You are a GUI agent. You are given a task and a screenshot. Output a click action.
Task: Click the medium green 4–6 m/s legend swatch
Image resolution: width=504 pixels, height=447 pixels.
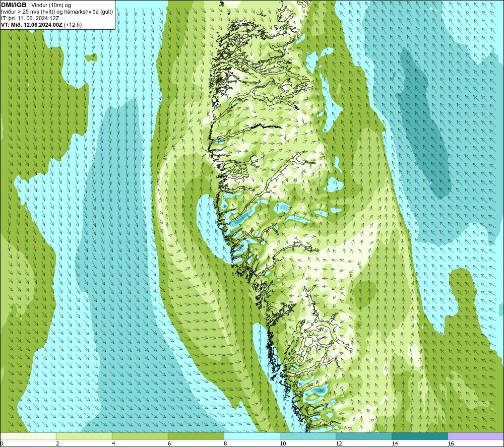point(140,436)
